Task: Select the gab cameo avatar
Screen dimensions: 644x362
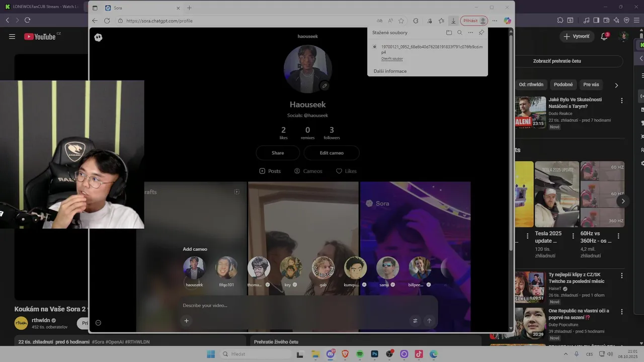Action: [x=323, y=268]
